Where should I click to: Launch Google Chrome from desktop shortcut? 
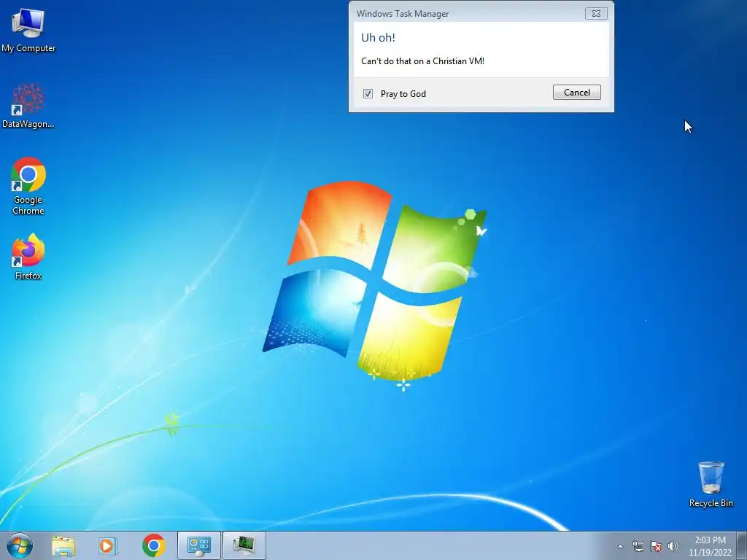click(x=28, y=186)
